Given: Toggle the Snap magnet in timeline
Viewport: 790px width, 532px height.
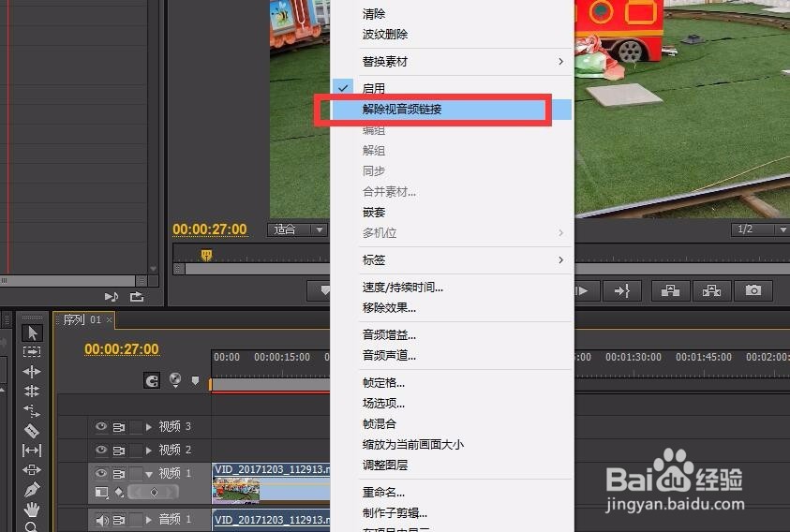Looking at the screenshot, I should click(x=152, y=380).
